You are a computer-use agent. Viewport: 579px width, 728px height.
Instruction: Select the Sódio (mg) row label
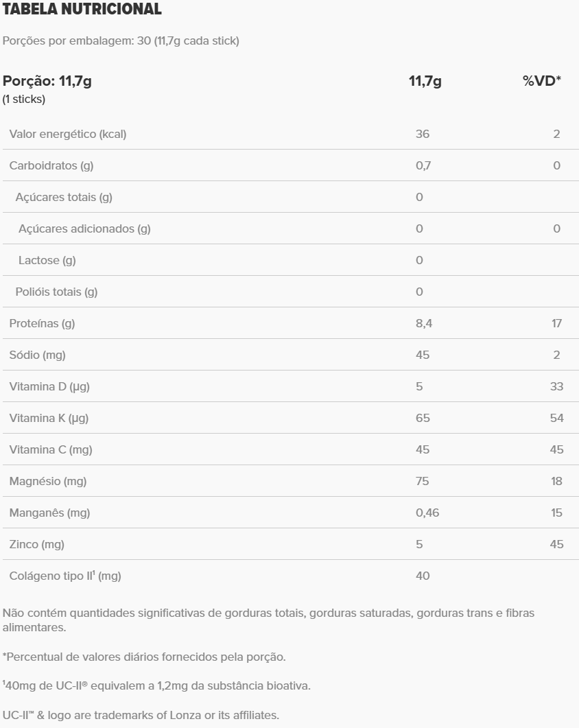(38, 355)
